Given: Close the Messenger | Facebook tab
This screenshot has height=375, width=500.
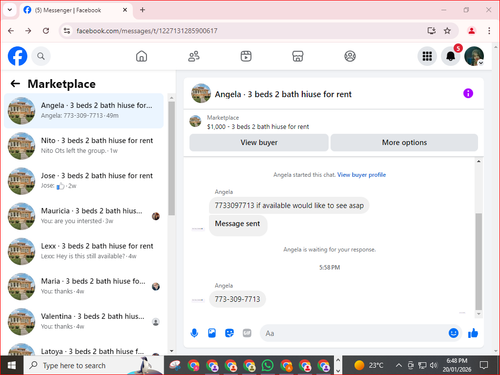Looking at the screenshot, I should coord(125,10).
